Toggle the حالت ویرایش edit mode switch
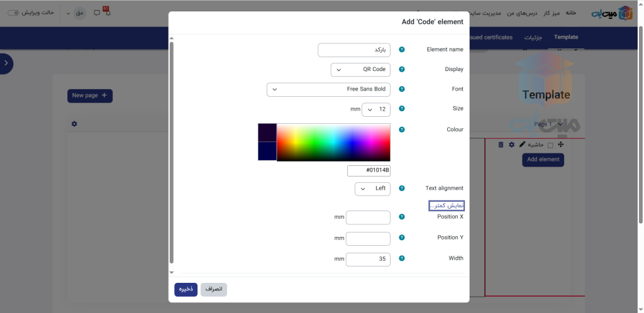 [14, 13]
